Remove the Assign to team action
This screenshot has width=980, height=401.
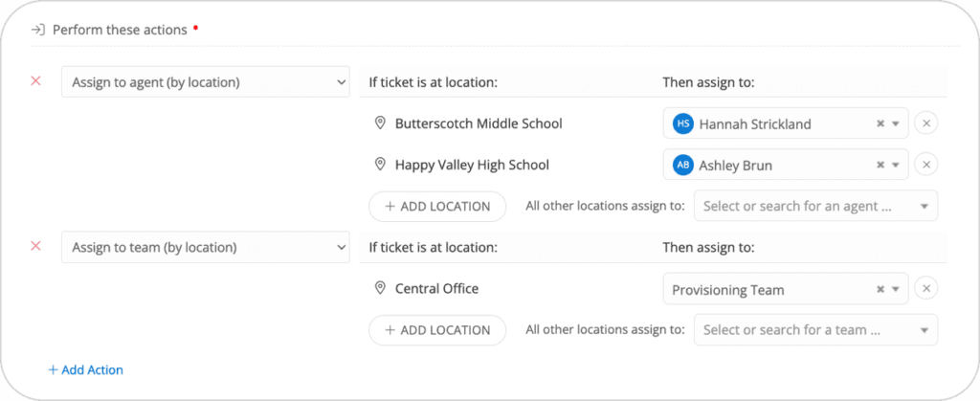36,246
